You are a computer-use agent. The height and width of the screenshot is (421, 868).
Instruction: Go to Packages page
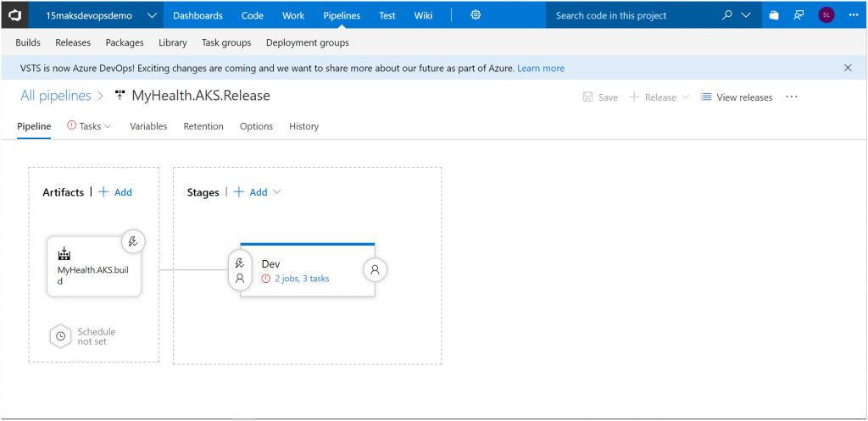tap(125, 42)
